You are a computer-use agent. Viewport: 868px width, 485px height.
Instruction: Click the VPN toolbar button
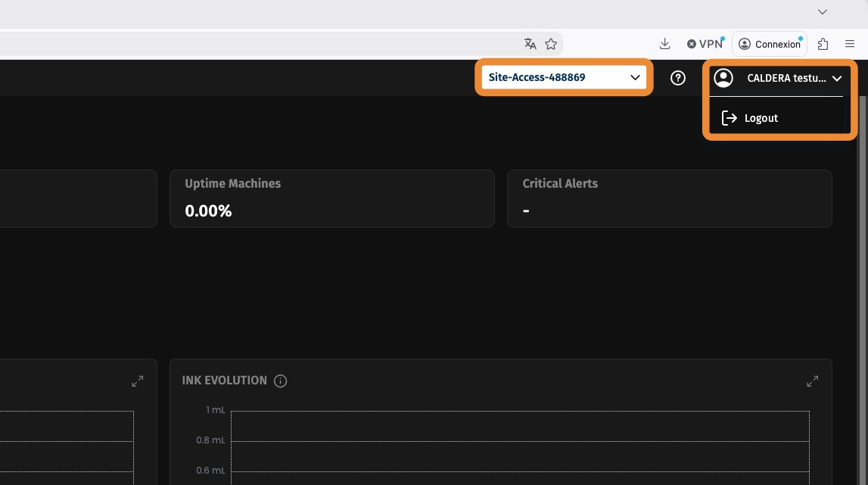705,44
